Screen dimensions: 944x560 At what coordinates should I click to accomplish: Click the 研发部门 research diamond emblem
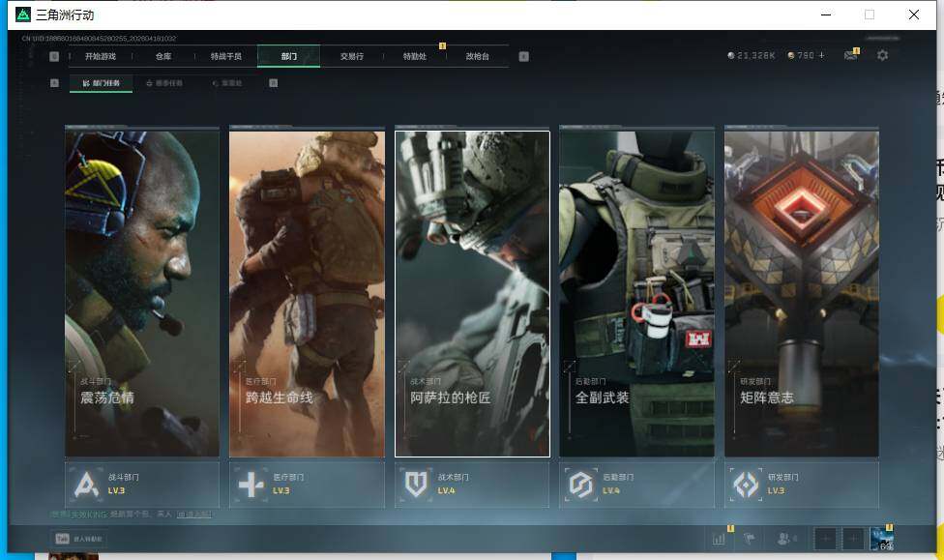746,484
